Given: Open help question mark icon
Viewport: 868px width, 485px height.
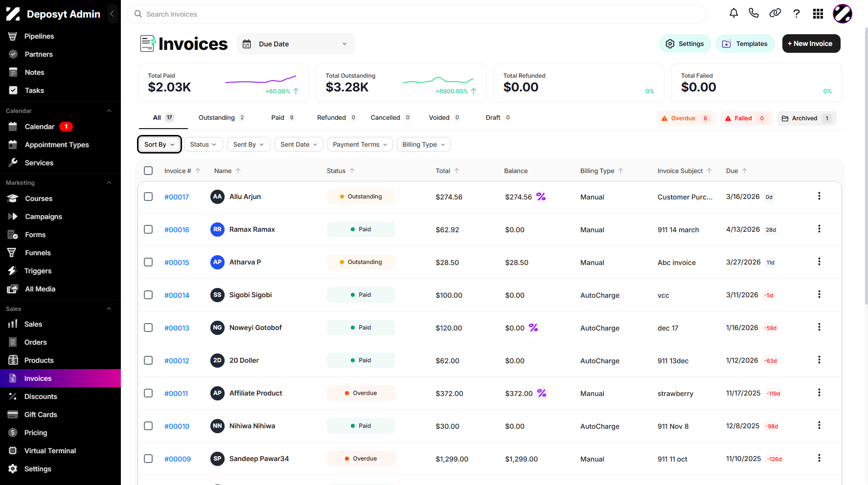Looking at the screenshot, I should [797, 14].
